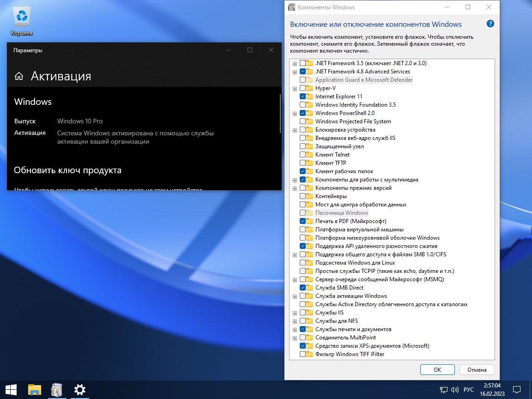Open the Recycle Bin (Корзина) desktop icon
Screen dimensions: 532x399
pos(22,21)
